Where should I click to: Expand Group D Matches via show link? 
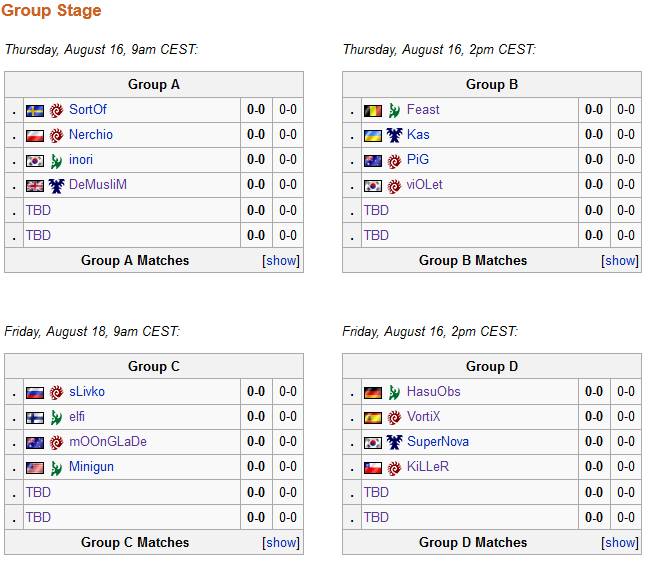click(x=619, y=543)
